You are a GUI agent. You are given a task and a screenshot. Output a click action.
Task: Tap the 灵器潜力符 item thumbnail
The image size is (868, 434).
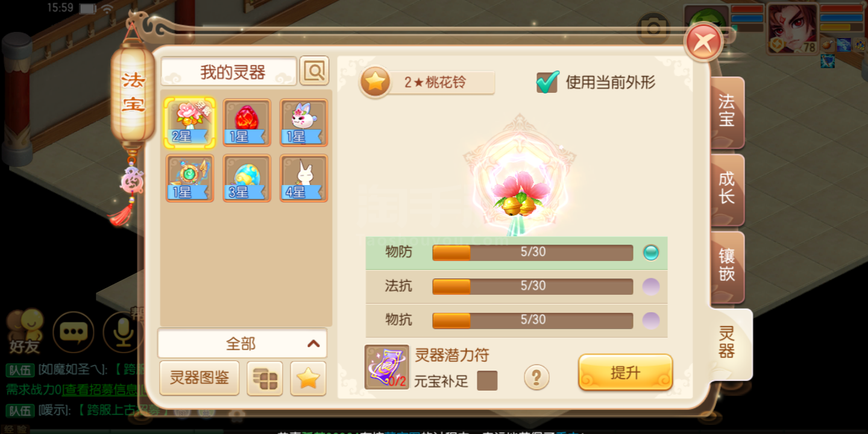point(387,367)
